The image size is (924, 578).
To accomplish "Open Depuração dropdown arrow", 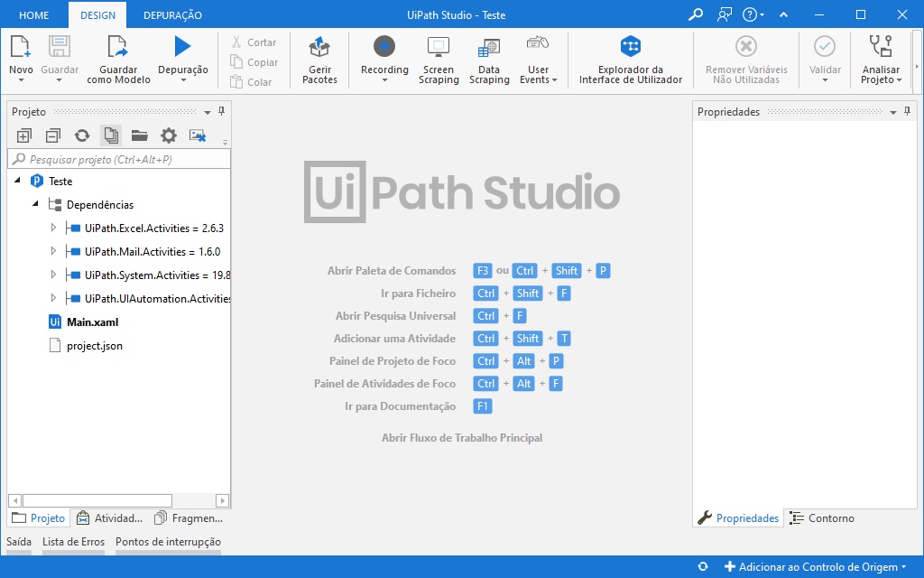I will click(182, 80).
